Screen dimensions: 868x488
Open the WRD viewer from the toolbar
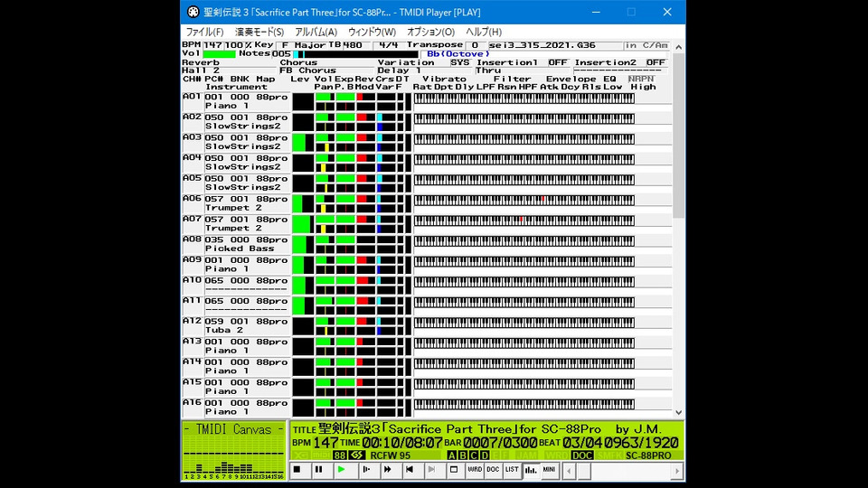tap(475, 470)
